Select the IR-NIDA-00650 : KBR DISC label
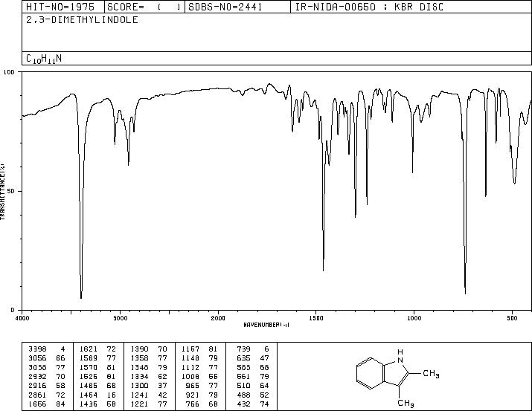 click(369, 7)
